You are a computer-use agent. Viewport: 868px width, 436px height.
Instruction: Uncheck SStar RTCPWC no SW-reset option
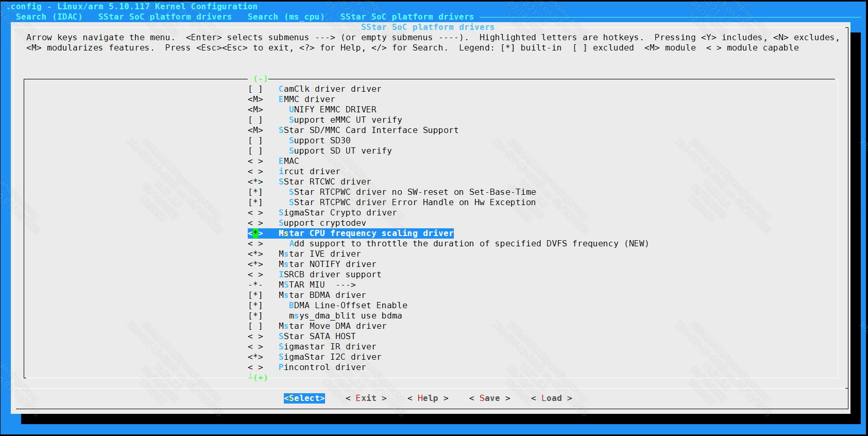256,192
